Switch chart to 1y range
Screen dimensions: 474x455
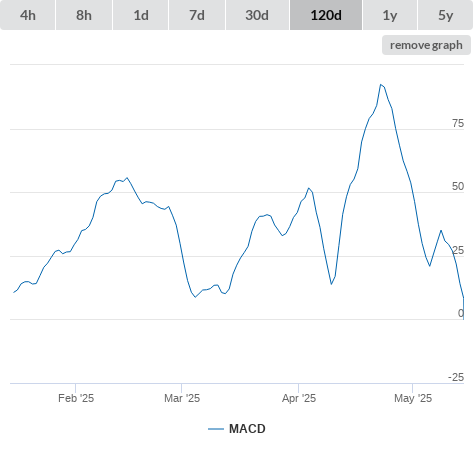(x=390, y=15)
